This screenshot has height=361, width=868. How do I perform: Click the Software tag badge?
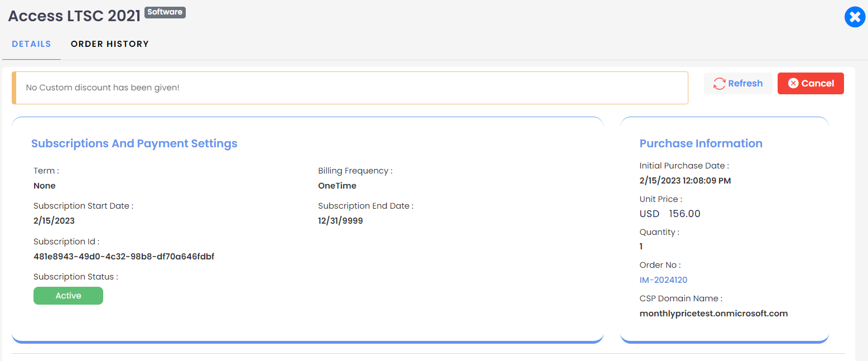[x=165, y=12]
